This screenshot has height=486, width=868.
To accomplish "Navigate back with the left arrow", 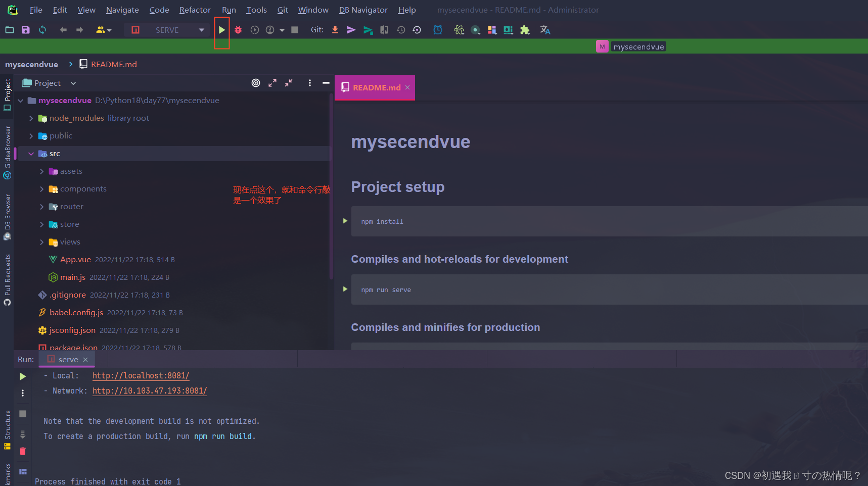I will pyautogui.click(x=63, y=30).
